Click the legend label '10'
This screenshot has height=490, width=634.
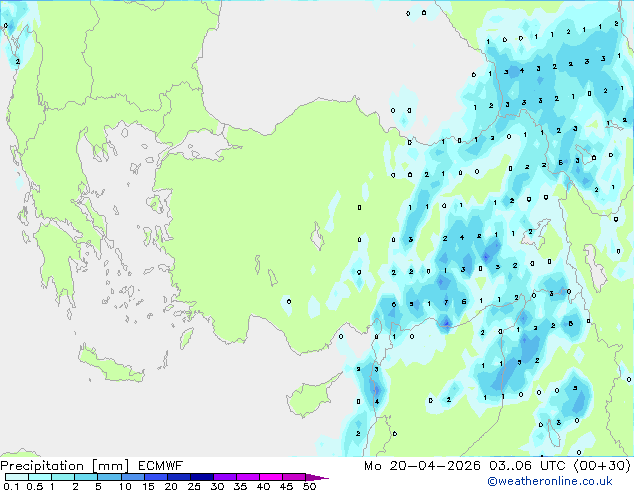click(125, 486)
